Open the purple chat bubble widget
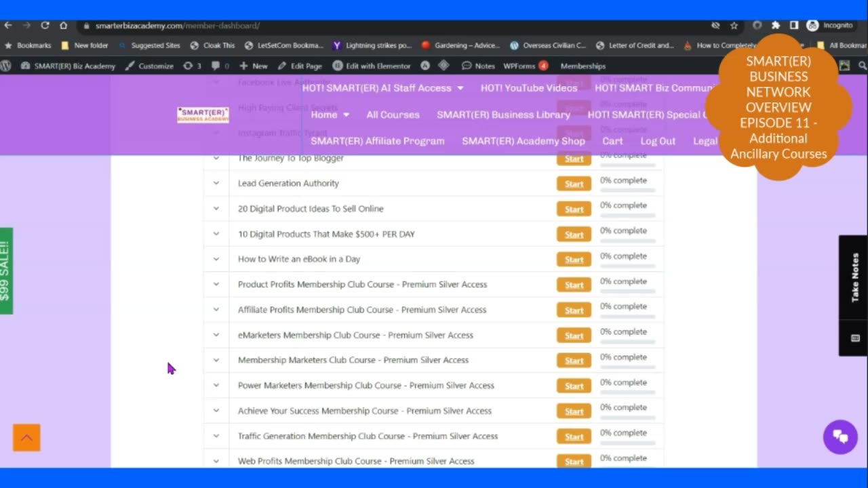This screenshot has height=488, width=868. (x=840, y=436)
